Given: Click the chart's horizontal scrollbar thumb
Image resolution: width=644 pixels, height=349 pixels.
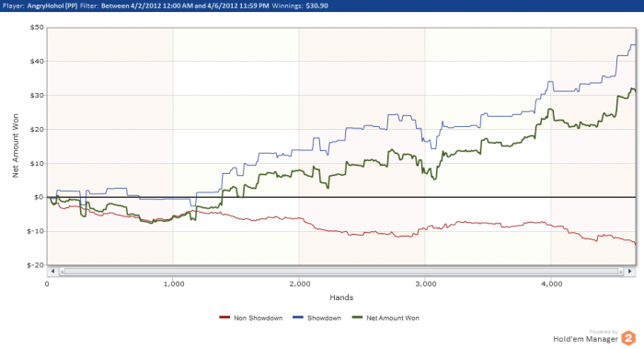Looking at the screenshot, I should (341, 272).
